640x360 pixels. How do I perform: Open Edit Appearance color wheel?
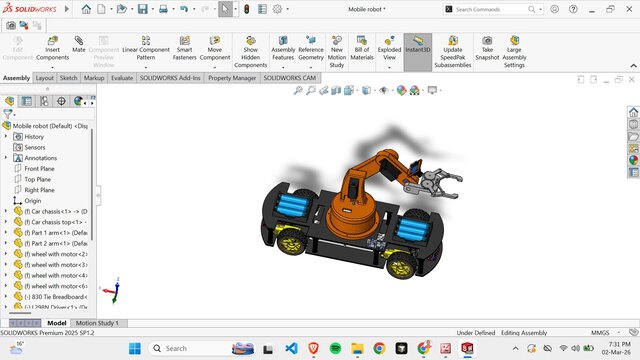[401, 90]
